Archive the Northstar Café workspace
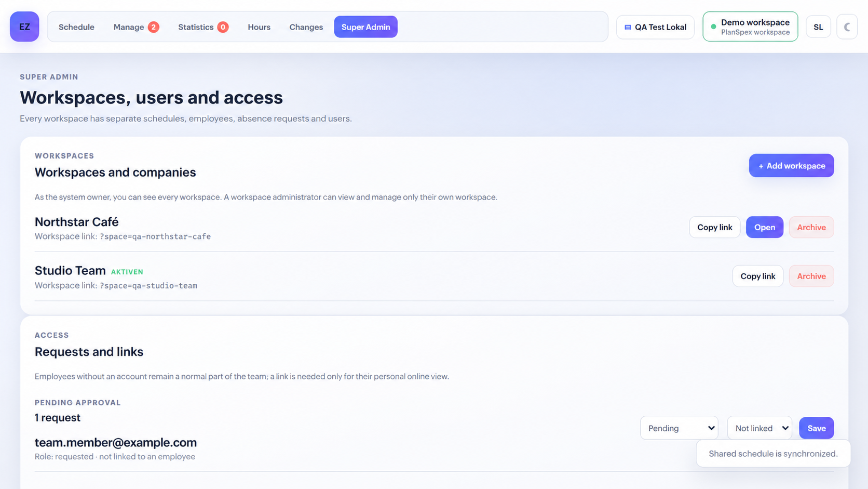 point(811,227)
